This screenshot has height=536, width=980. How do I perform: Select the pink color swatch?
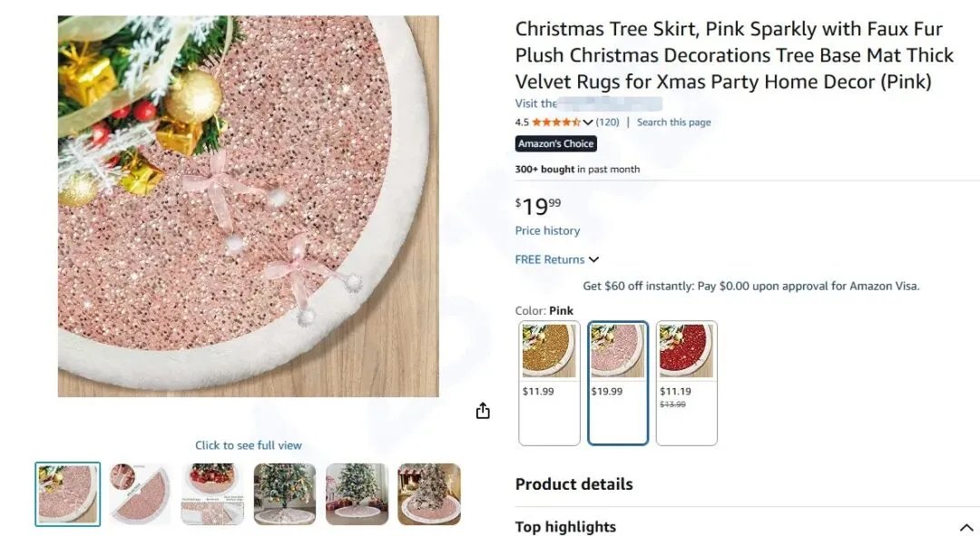click(x=618, y=383)
